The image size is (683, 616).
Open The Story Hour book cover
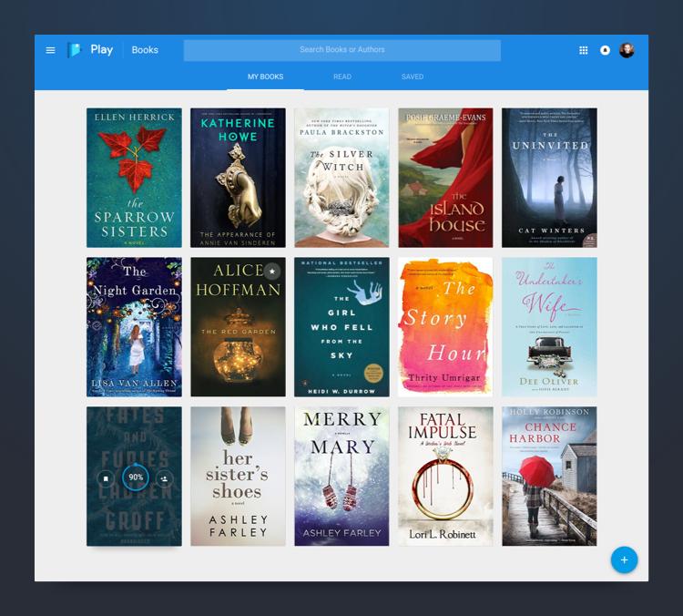pyautogui.click(x=445, y=327)
